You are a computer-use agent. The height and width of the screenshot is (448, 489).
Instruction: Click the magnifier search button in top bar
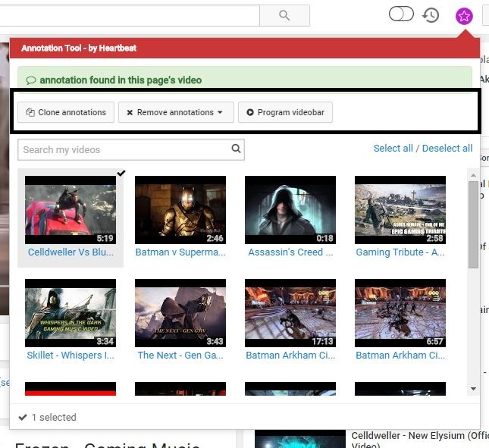[284, 15]
